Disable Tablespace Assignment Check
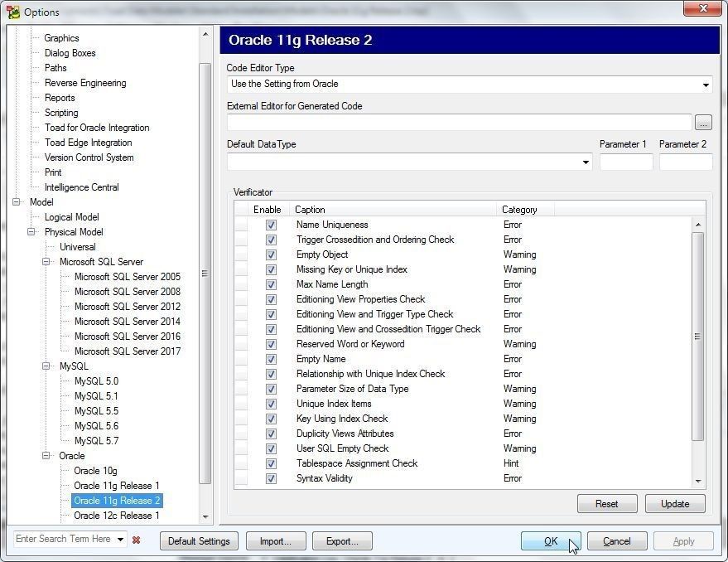Viewport: 728px width, 562px height. click(x=271, y=463)
